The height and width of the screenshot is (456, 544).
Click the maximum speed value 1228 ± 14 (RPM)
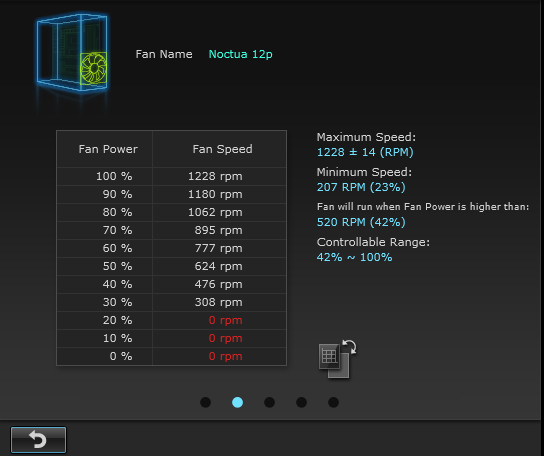365,152
